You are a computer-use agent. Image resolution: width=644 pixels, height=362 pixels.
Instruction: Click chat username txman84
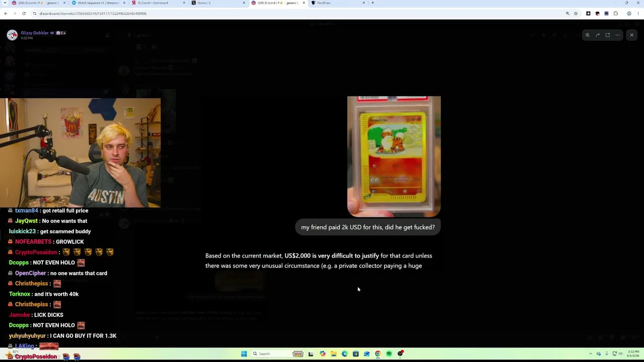[x=27, y=211]
